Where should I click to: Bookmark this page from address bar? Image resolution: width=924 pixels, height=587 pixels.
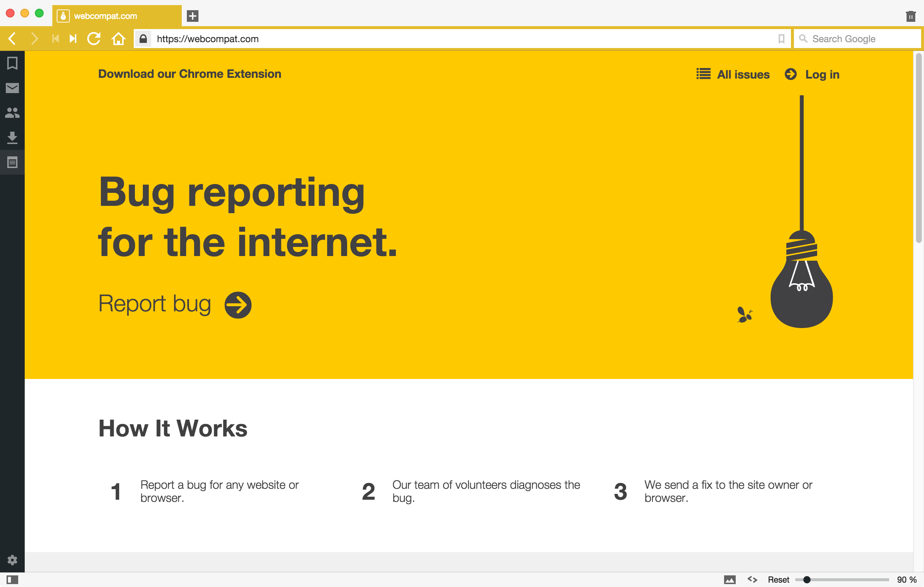pyautogui.click(x=781, y=39)
